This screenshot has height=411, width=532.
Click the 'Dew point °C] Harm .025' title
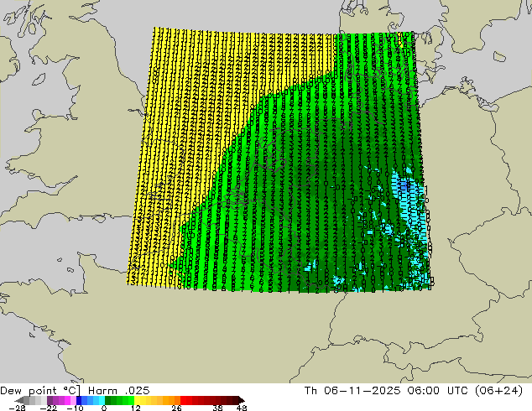75,391
